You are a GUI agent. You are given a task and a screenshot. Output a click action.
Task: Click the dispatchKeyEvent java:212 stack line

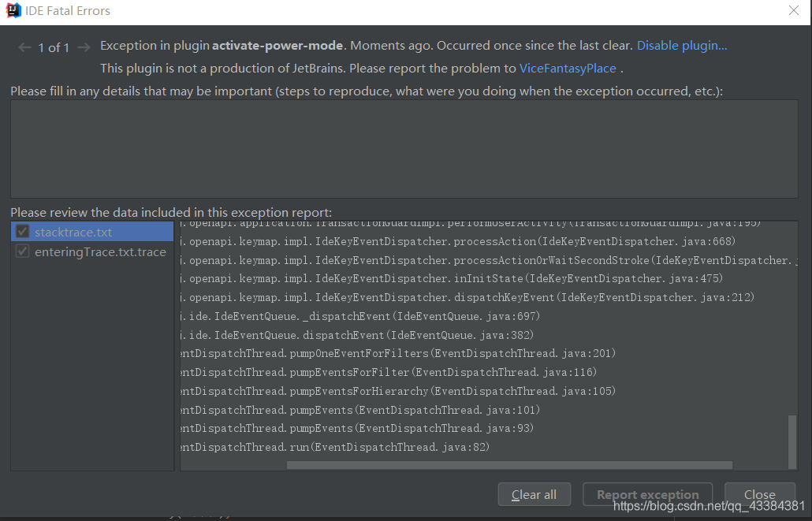pos(467,297)
